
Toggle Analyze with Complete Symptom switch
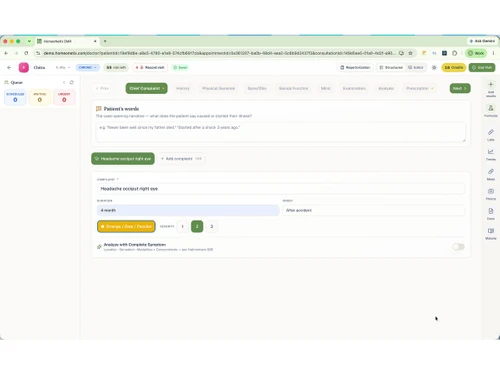click(458, 247)
